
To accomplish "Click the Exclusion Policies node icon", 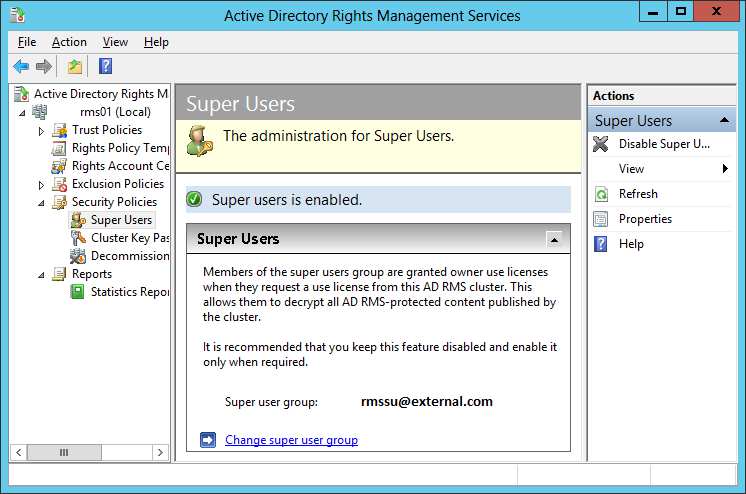I will click(x=59, y=184).
